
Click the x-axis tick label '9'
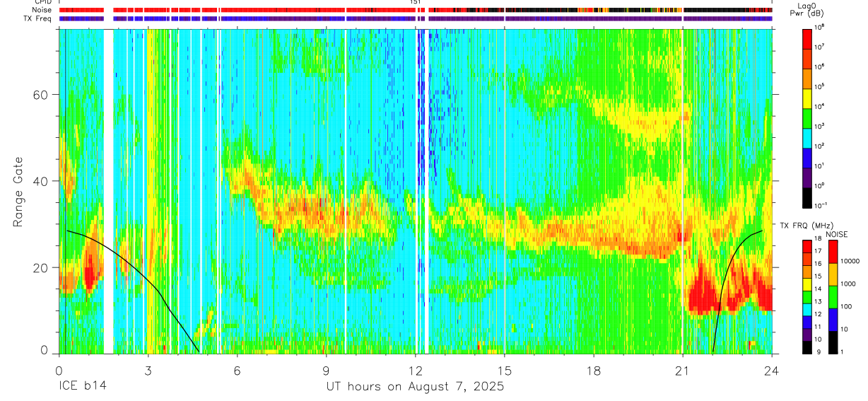tap(326, 371)
